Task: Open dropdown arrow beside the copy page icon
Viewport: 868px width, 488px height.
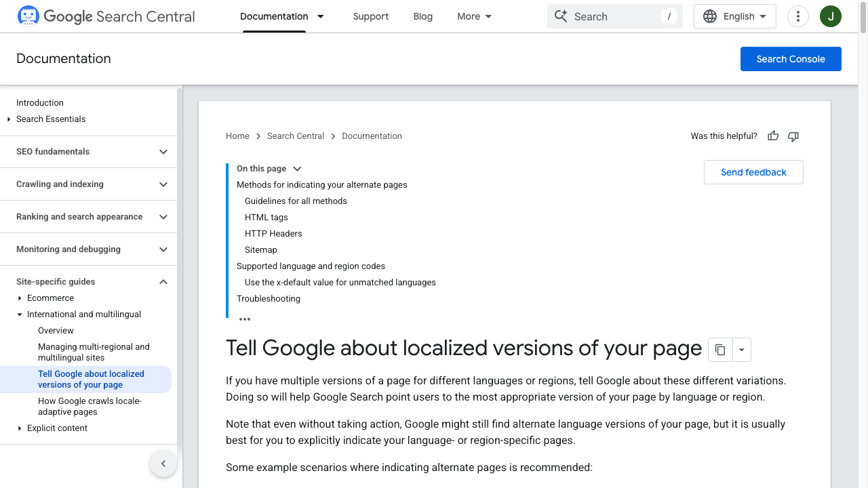Action: (741, 350)
